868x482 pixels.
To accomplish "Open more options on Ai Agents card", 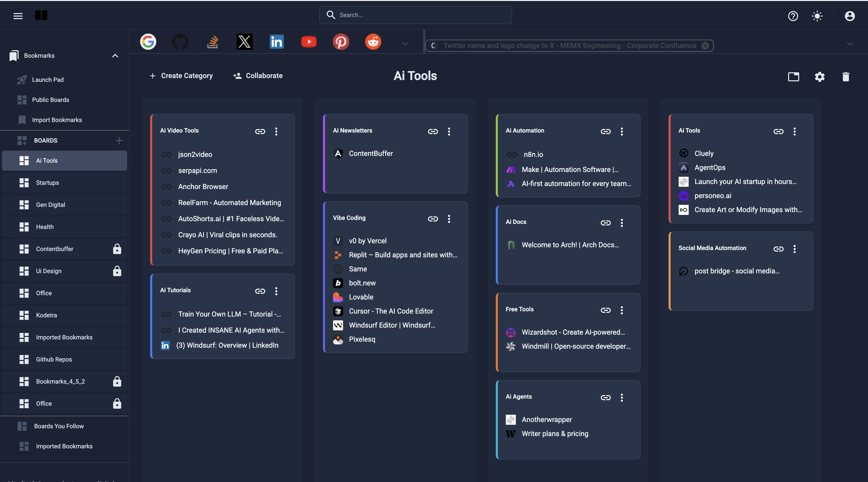I will pos(622,397).
